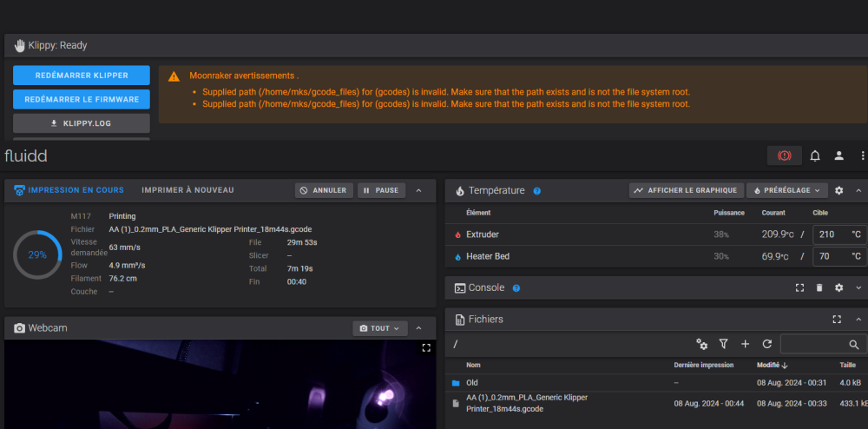Screen dimensions: 868x429
Task: Click the Extruder target temperature field
Action: click(839, 234)
